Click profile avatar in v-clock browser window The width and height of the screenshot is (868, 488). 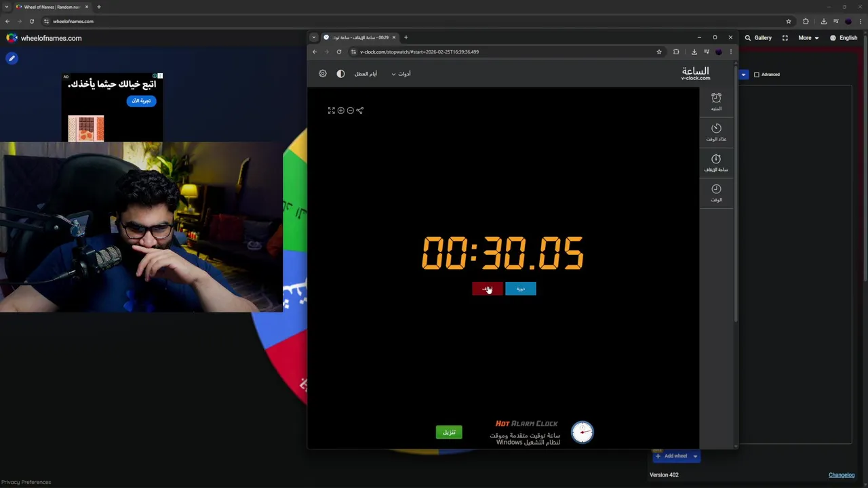click(718, 52)
